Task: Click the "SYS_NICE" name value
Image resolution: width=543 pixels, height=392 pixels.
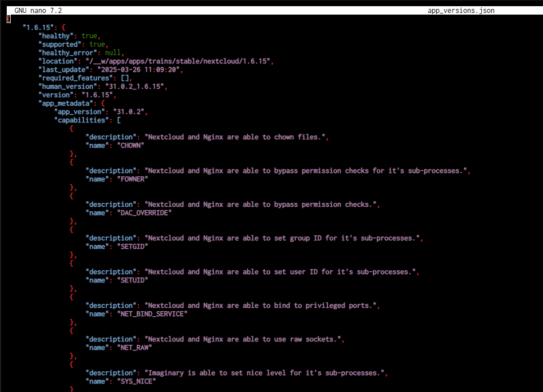Action: [x=137, y=381]
